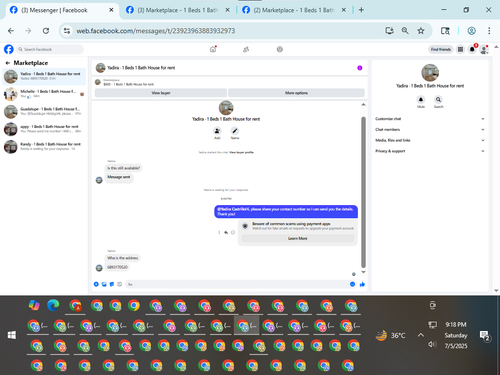
Task: Choose a GIF in the composer
Action: [x=119, y=284]
